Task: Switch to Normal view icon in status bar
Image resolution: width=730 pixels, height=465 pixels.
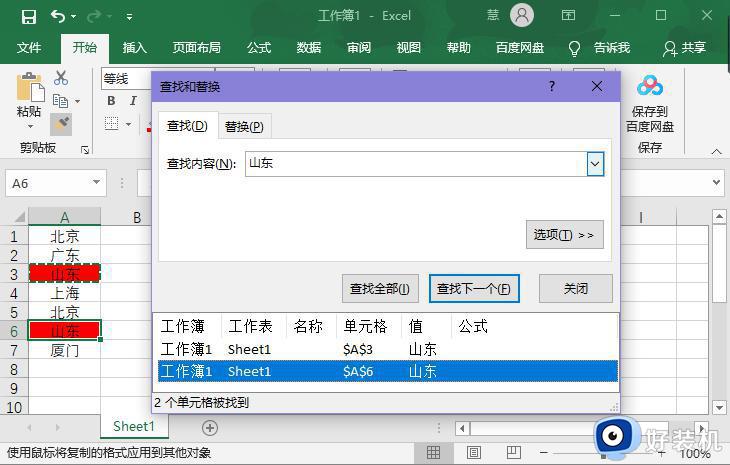Action: pos(433,452)
